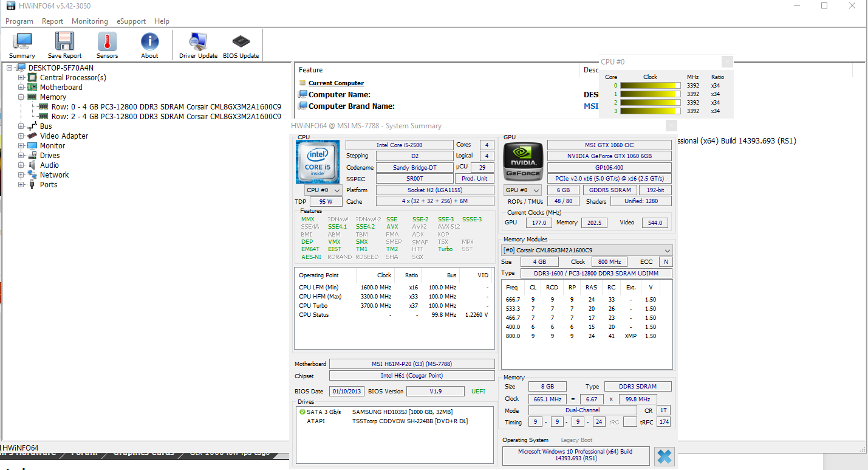Select the TSSTcorp CDDVDW SH-224BB drive entry
This screenshot has height=470, width=868.
[410, 421]
